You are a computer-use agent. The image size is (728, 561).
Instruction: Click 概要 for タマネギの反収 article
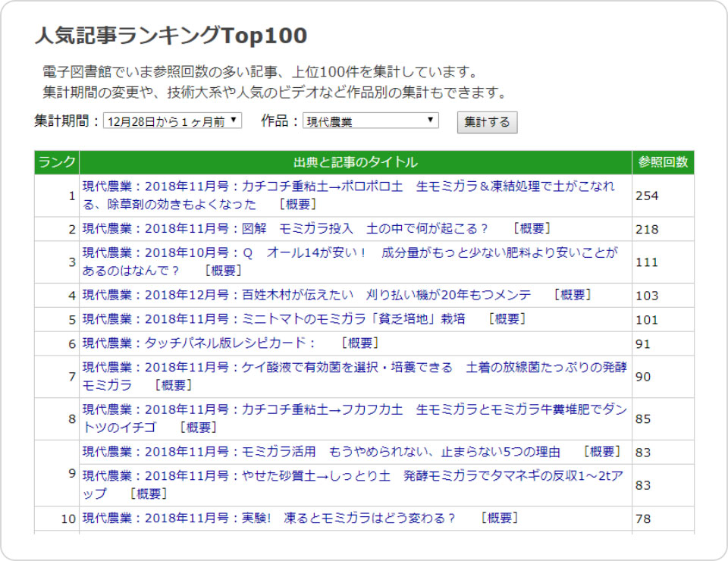148,494
